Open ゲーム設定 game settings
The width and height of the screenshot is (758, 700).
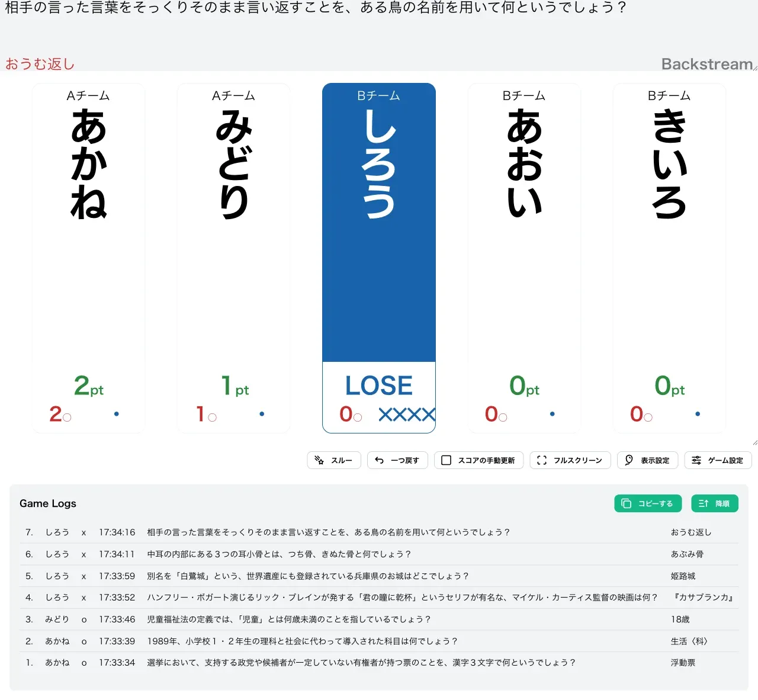click(x=718, y=460)
